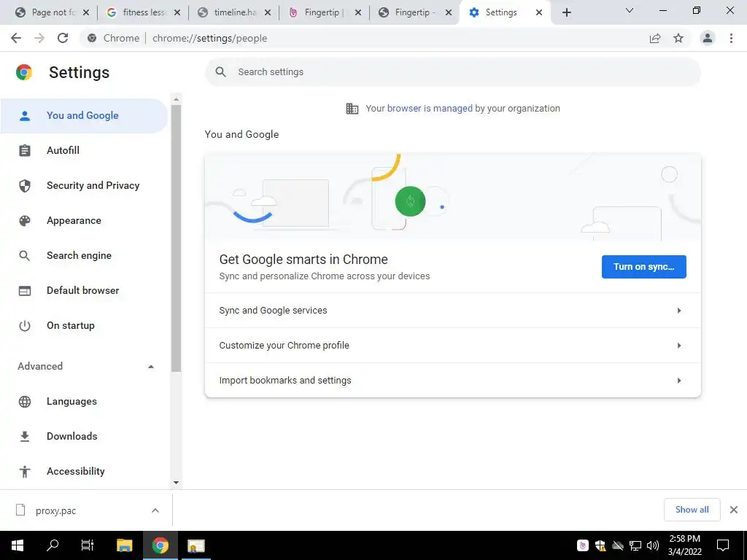Bookmark this tab with the star icon

tap(678, 38)
